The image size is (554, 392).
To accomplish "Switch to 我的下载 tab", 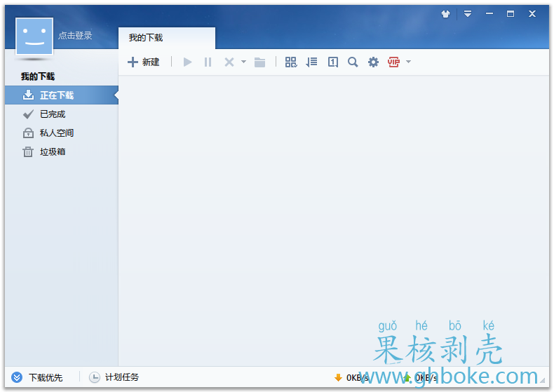I will (146, 38).
